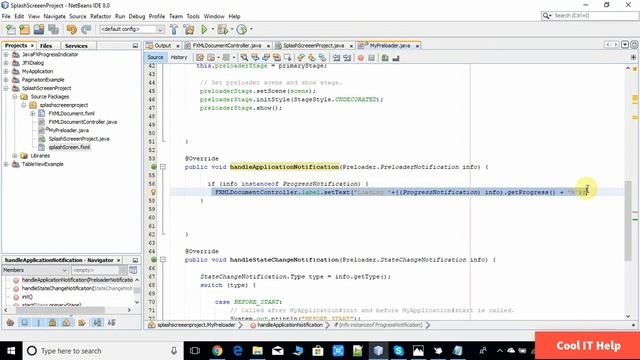Click the Open Project toolbar icon
This screenshot has width=640, height=360.
click(x=39, y=29)
